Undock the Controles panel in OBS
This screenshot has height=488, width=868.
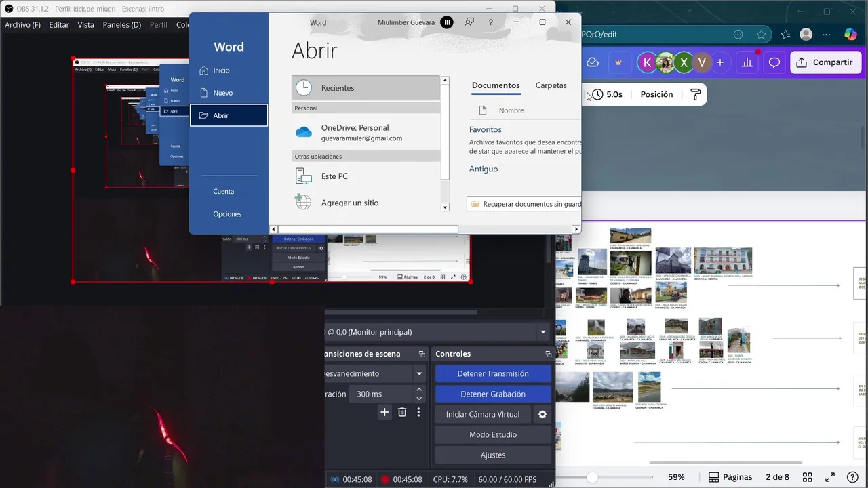(x=548, y=354)
